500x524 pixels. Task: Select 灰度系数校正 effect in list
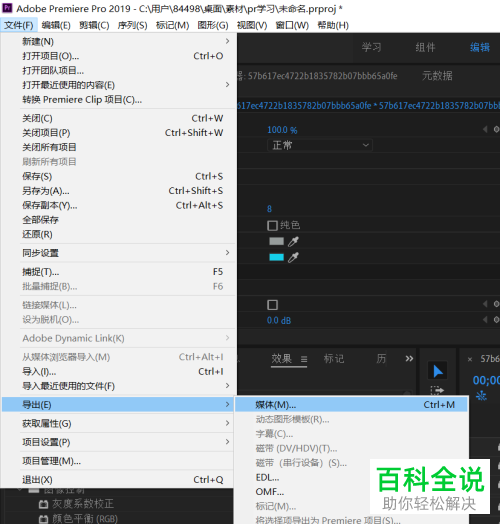(83, 504)
